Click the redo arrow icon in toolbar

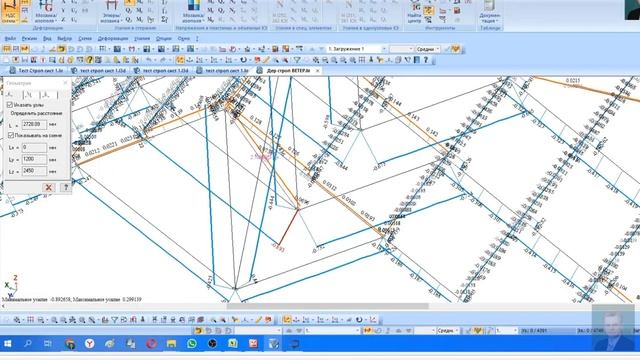pyautogui.click(x=163, y=60)
